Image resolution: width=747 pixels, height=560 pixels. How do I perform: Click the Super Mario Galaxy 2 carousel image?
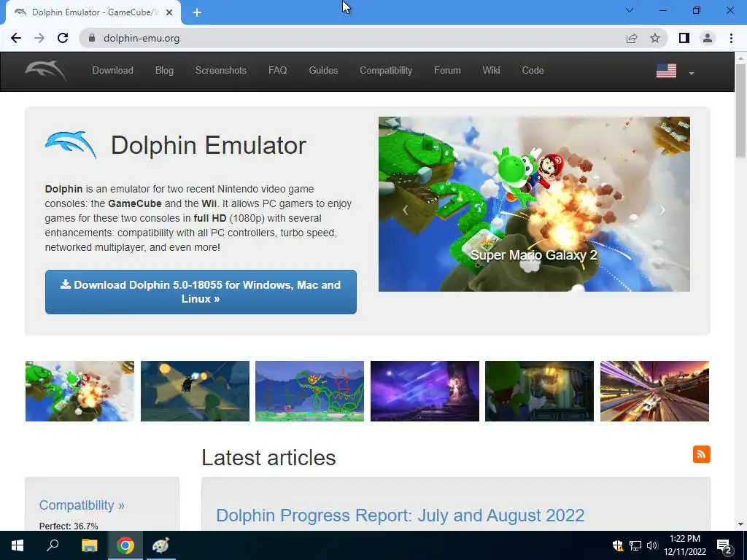pos(534,204)
